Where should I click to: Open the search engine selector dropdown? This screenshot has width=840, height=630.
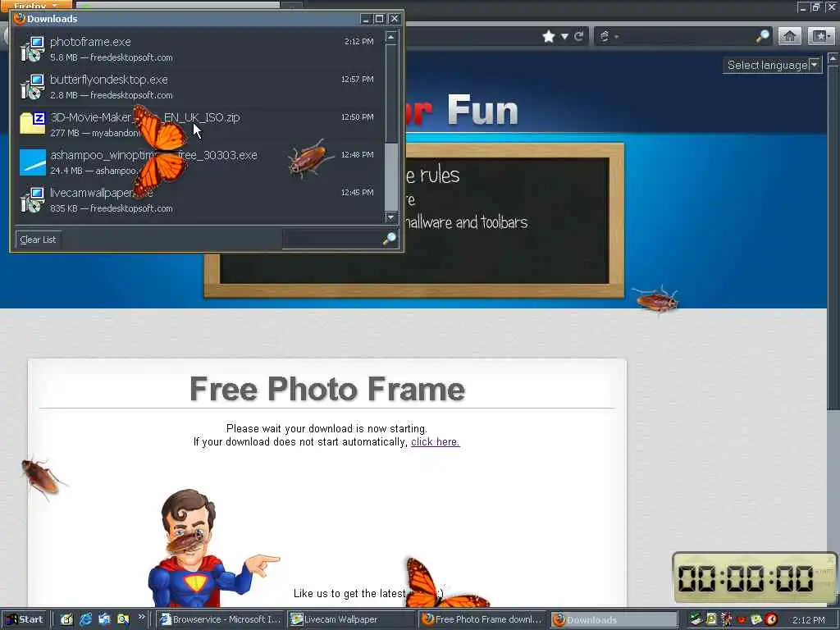609,36
